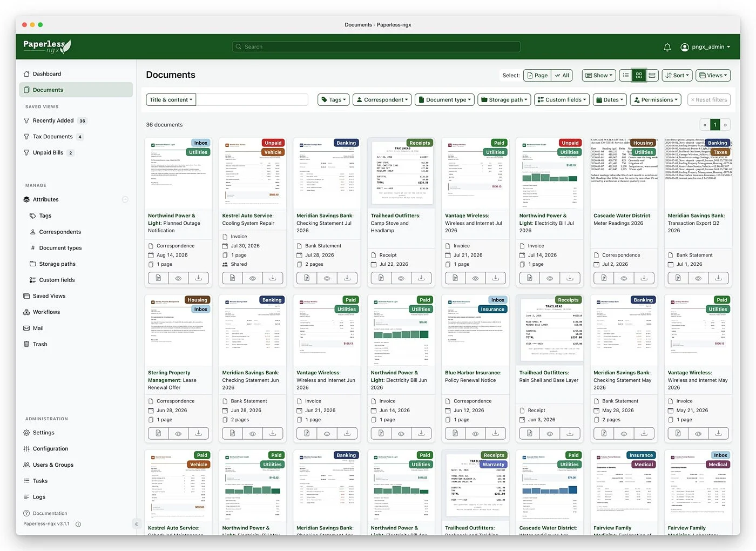756x551 pixels.
Task: Open the Electricity Bill Jul 2026 thumbnail
Action: tap(550, 173)
